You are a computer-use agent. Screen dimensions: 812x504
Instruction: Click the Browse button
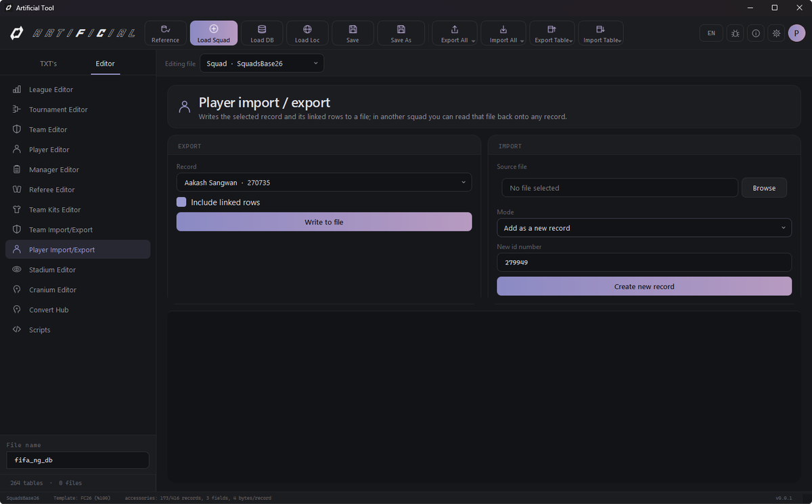click(x=765, y=188)
